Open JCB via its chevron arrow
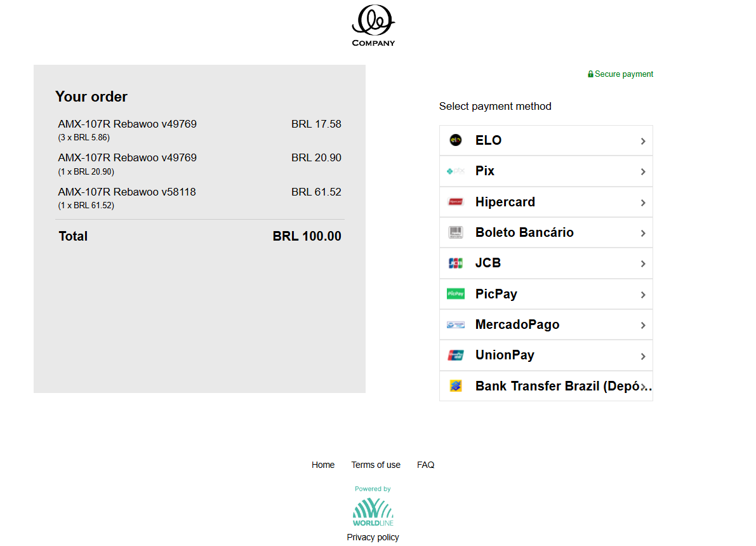756x546 pixels. [x=643, y=264]
